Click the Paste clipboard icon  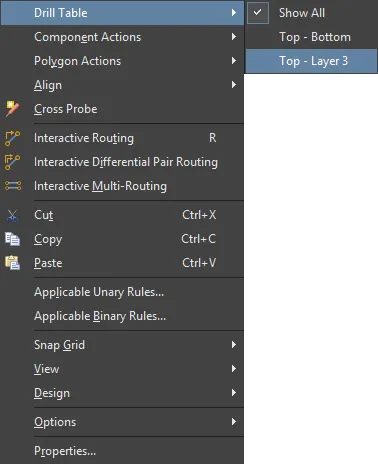point(12,263)
